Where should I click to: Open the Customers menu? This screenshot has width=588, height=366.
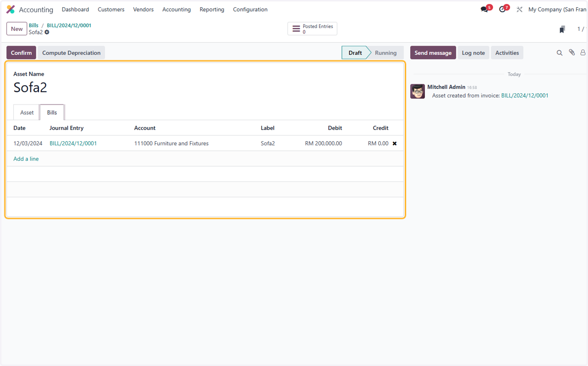(111, 9)
